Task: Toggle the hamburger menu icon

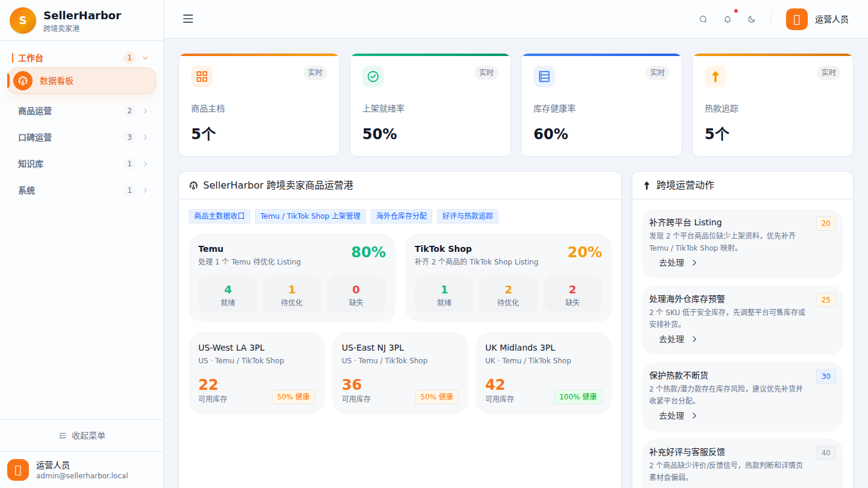Action: 188,19
